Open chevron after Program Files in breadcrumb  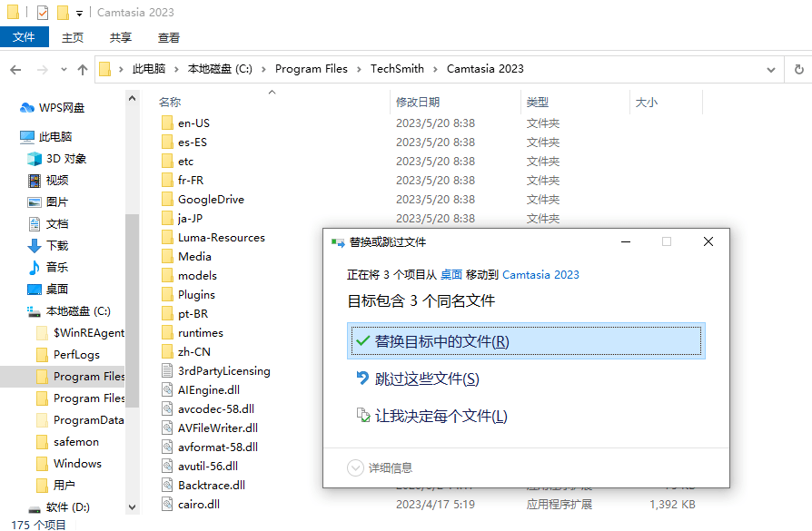tap(359, 69)
